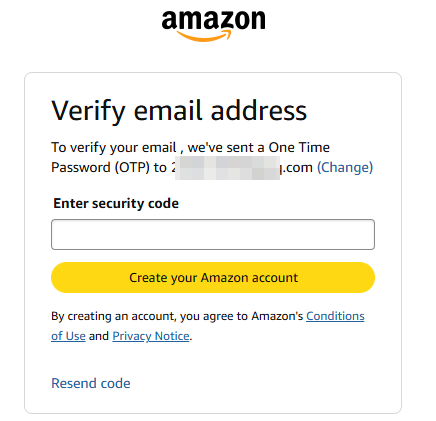The image size is (436, 421).
Task: Click the 'of Use' link text on second line
Action: coord(68,336)
